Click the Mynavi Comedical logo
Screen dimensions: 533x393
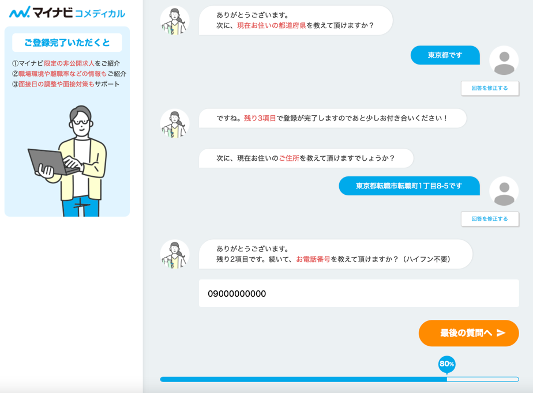(67, 13)
